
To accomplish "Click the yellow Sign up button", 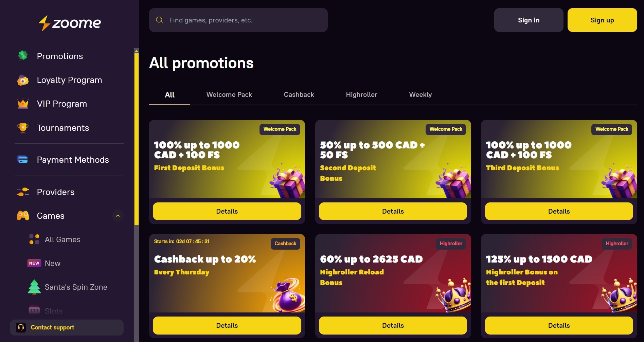I will click(x=602, y=20).
